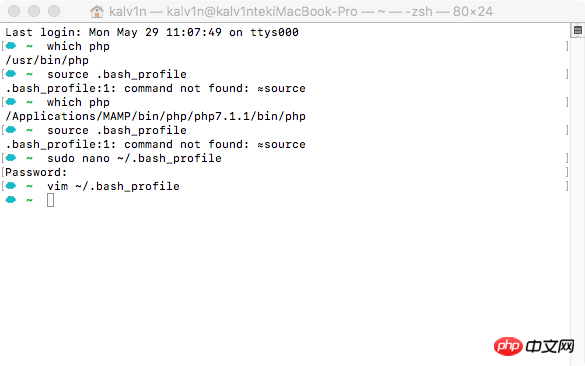Click the Last login timestamp line
The height and width of the screenshot is (366, 585).
coord(152,32)
